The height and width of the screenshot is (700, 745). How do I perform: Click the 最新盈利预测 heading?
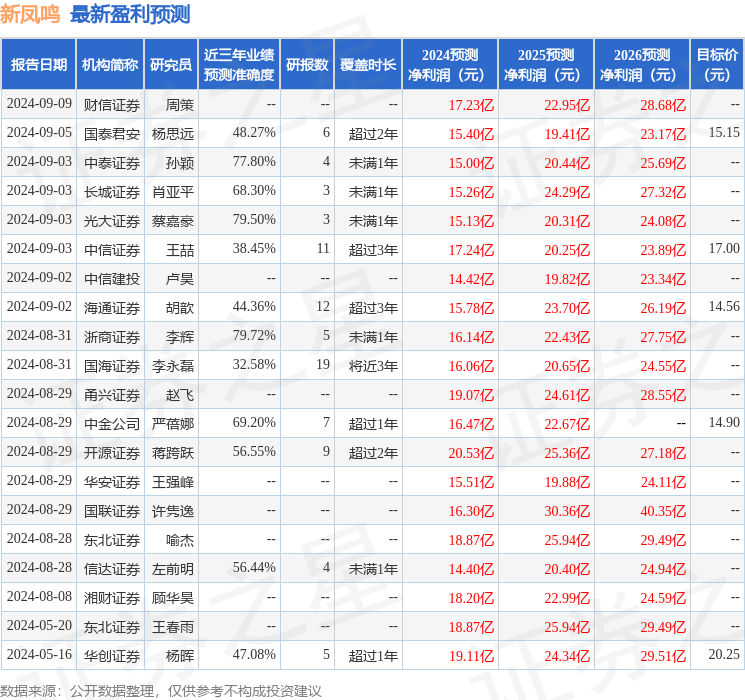(x=130, y=14)
